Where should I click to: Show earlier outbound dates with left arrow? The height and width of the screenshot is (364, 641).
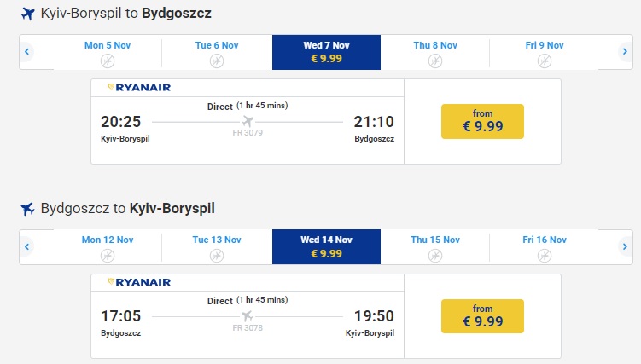tap(27, 52)
